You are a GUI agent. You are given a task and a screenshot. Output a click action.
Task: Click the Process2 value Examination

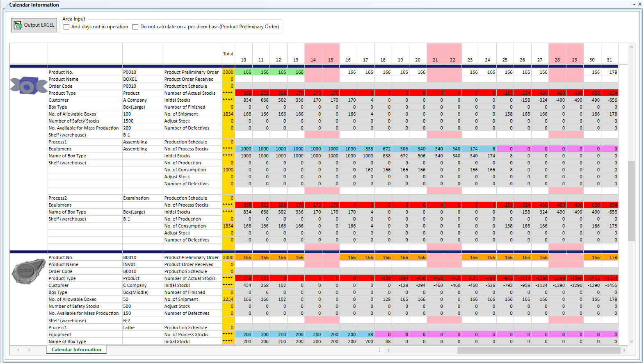136,198
